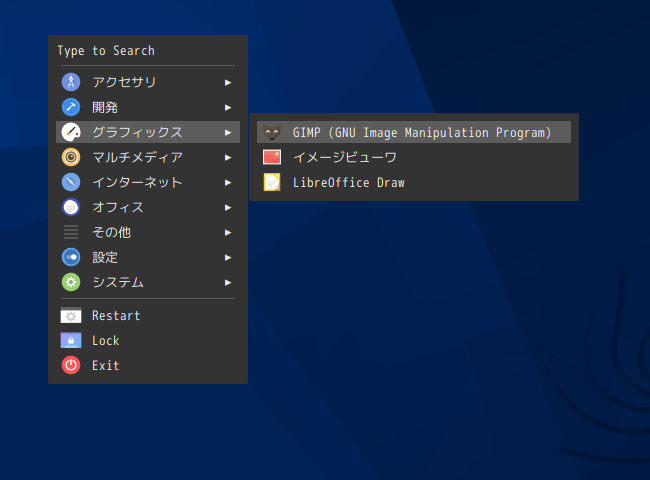This screenshot has height=480, width=650.
Task: Click the オフィス document icon
Action: [x=71, y=207]
